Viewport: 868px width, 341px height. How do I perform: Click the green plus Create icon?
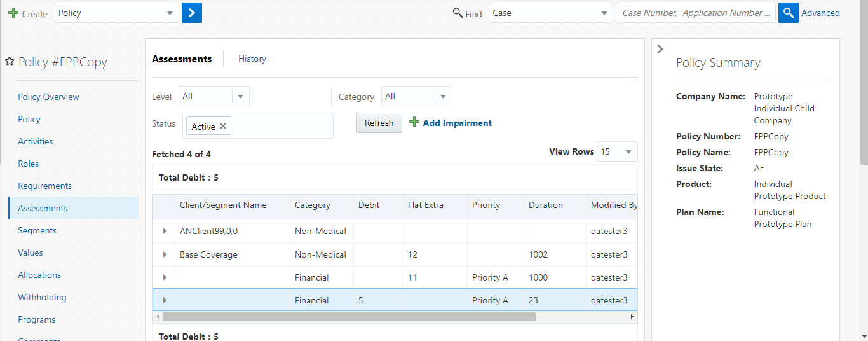pyautogui.click(x=13, y=13)
